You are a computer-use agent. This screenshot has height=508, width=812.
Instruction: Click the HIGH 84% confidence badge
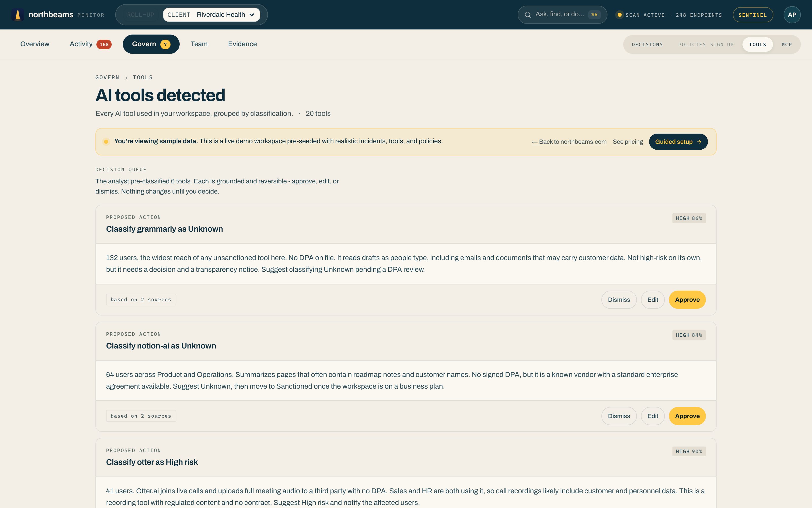689,335
